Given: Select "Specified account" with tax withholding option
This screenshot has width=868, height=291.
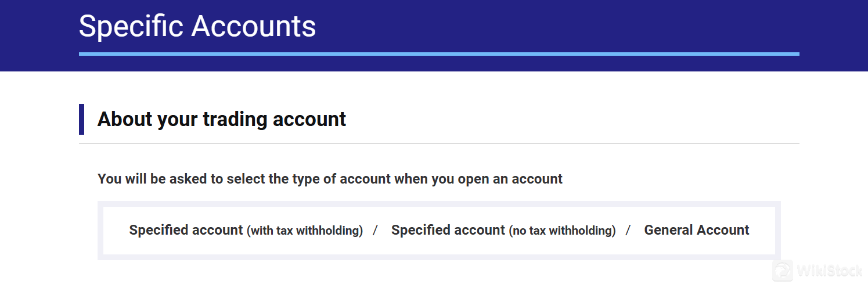Looking at the screenshot, I should click(x=186, y=230).
